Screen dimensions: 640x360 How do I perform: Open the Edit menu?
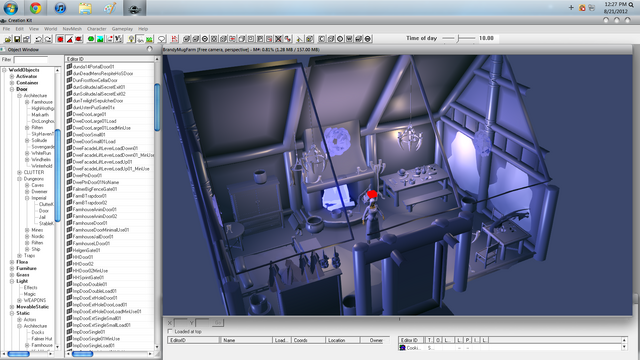(x=20, y=29)
